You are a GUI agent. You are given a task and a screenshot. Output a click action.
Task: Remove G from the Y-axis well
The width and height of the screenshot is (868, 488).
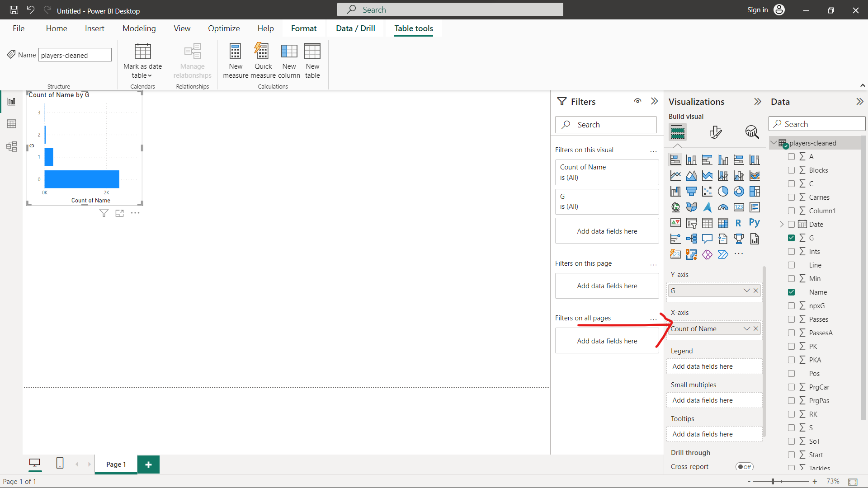(x=756, y=291)
